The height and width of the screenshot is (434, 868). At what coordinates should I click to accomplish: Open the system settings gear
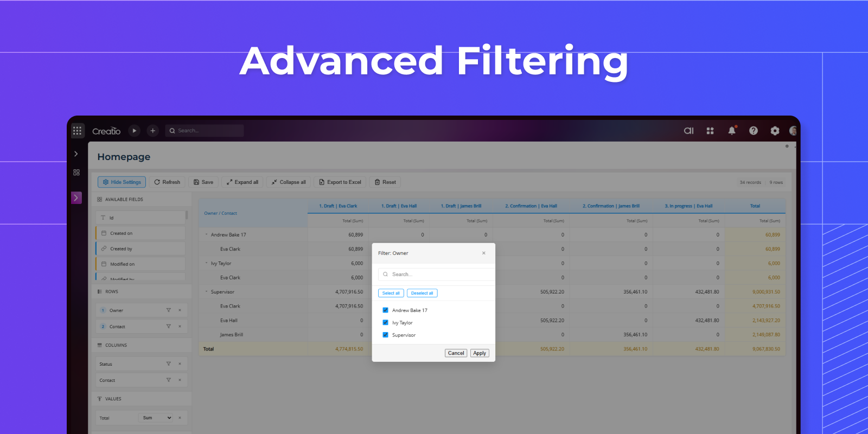point(775,131)
